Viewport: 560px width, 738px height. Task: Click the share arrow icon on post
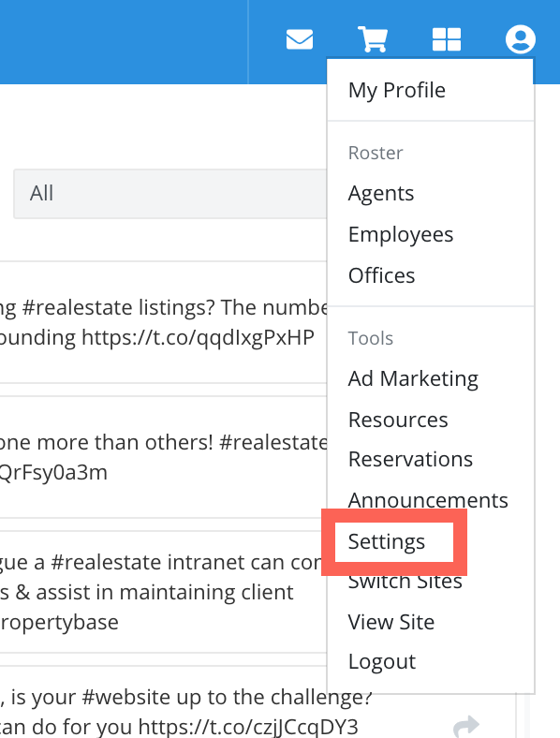[466, 726]
